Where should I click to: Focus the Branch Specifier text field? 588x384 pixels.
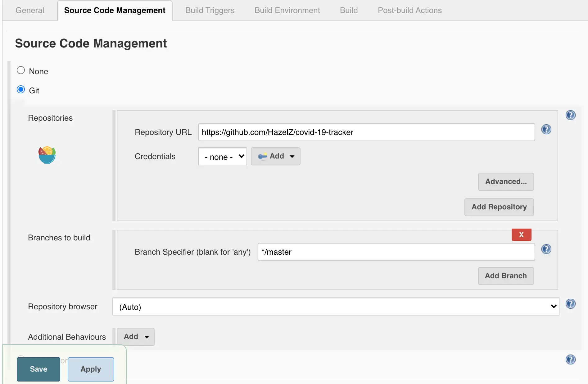(396, 252)
